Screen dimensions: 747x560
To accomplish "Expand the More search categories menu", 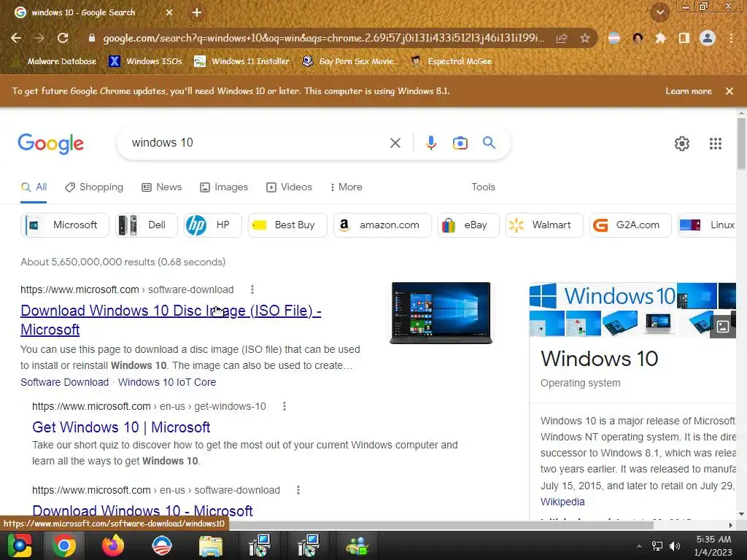I will pos(347,187).
